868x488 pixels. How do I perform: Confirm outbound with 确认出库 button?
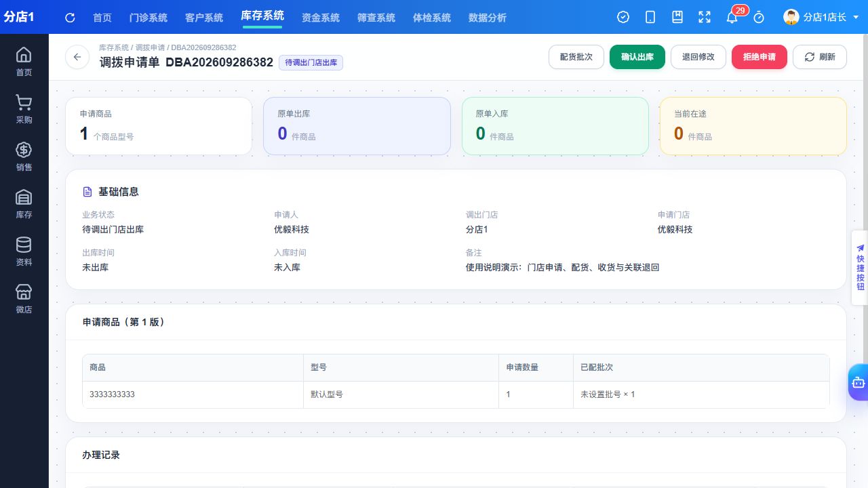pyautogui.click(x=637, y=57)
